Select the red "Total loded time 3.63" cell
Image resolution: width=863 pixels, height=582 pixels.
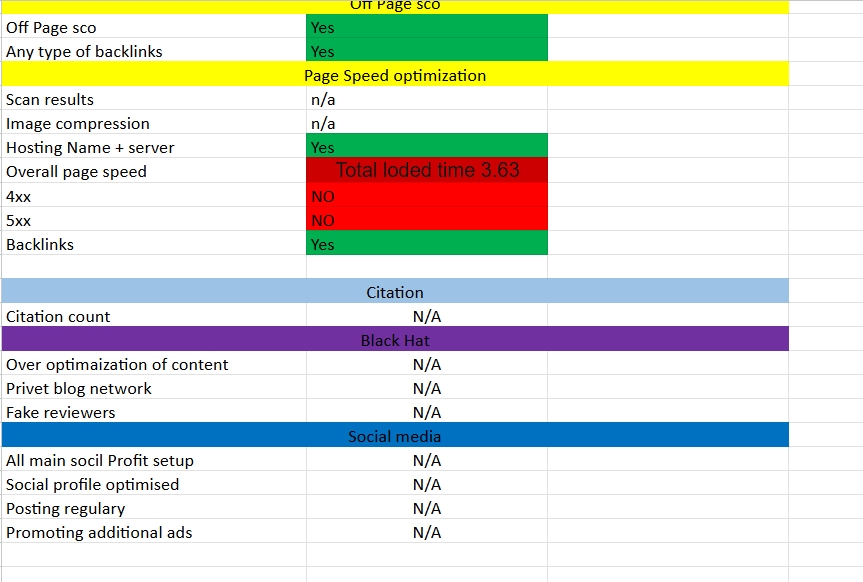pos(427,171)
